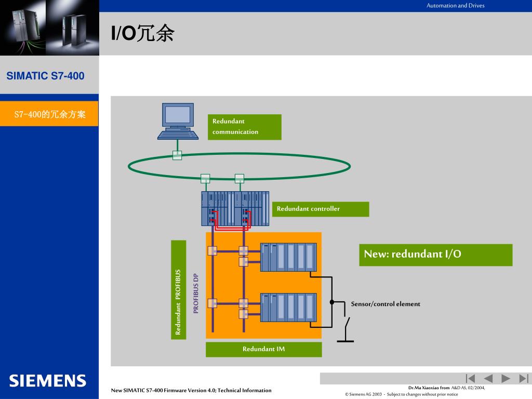The width and height of the screenshot is (532, 399).
Task: Click the sensor wiring junction dot
Action: coord(332,302)
